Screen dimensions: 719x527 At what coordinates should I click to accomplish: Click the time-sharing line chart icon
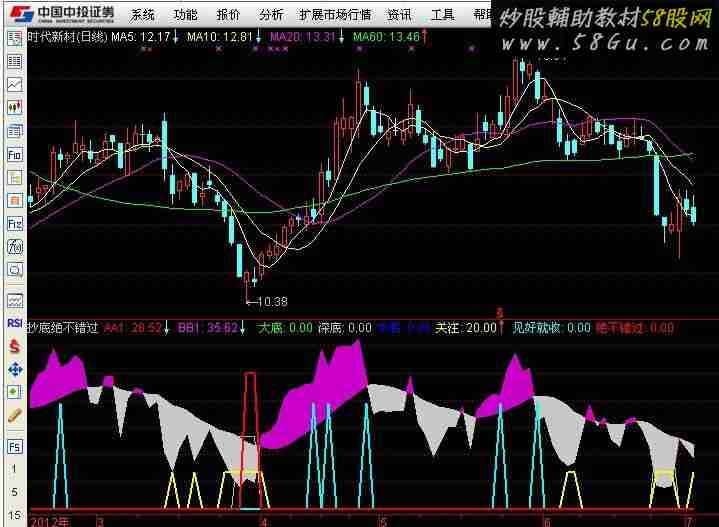(14, 85)
